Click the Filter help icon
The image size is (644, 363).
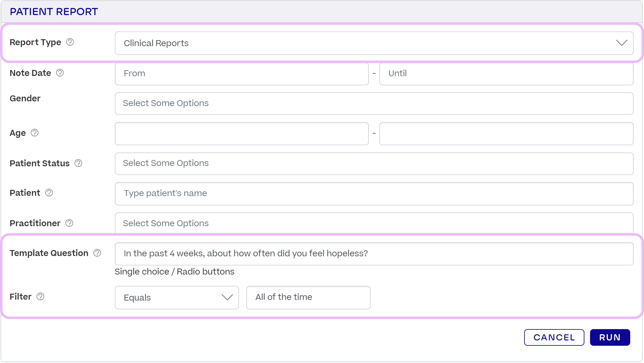(x=40, y=296)
